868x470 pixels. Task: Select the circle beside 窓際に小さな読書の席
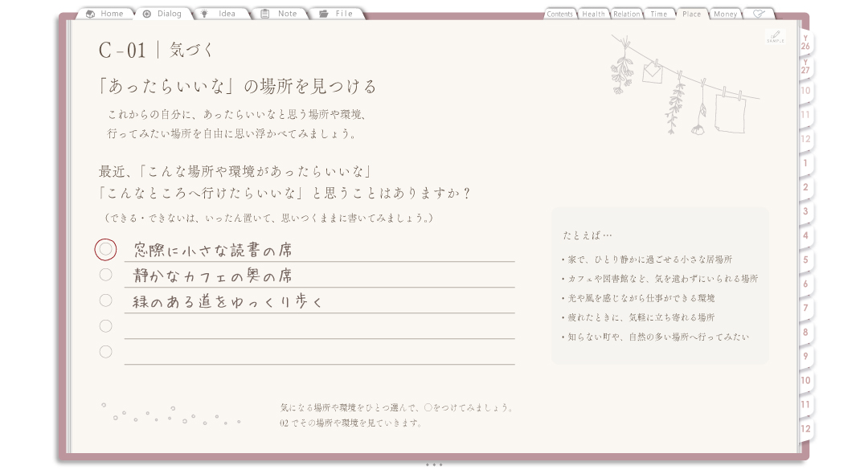(106, 250)
